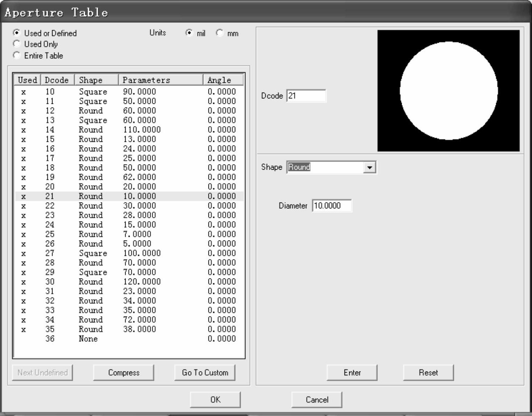Select Dcode 16 Round 24.0000 row
The height and width of the screenshot is (416, 532).
tap(129, 149)
